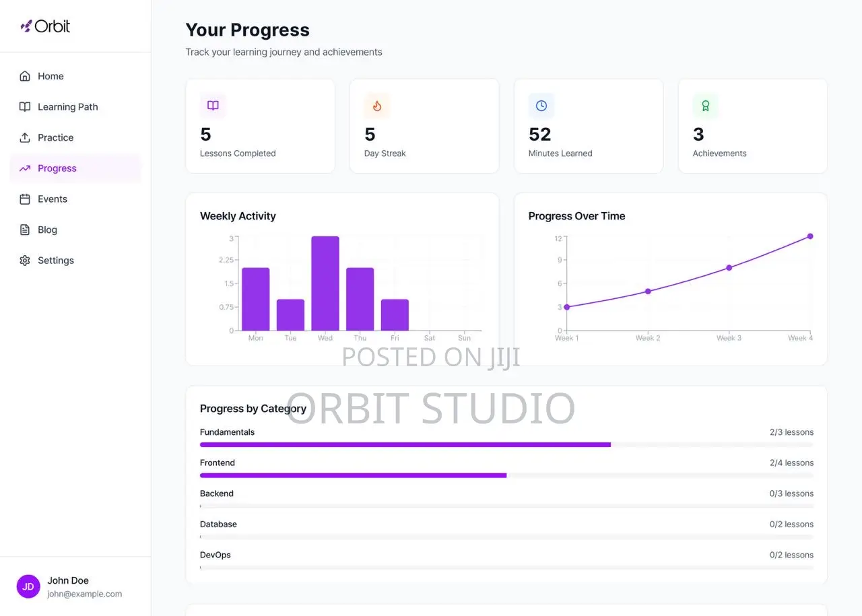Screen dimensions: 862x616
Task: Click the Frontend progress bar
Action: (x=506, y=475)
